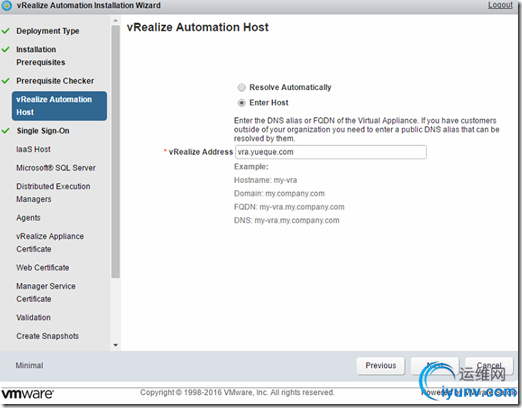Image resolution: width=522 pixels, height=408 pixels.
Task: Click the Prerequisite Checker green checkmark
Action: [5, 81]
